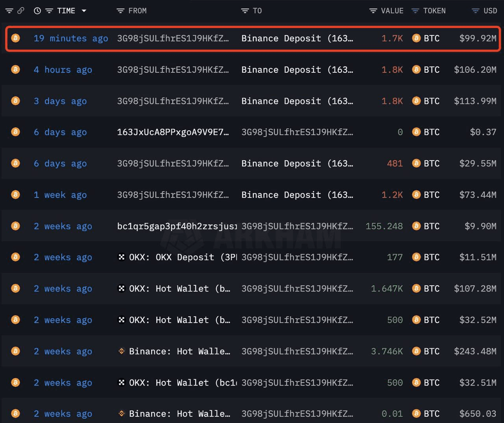
Task: Click the OKX logo on $32.51M row
Action: [122, 382]
